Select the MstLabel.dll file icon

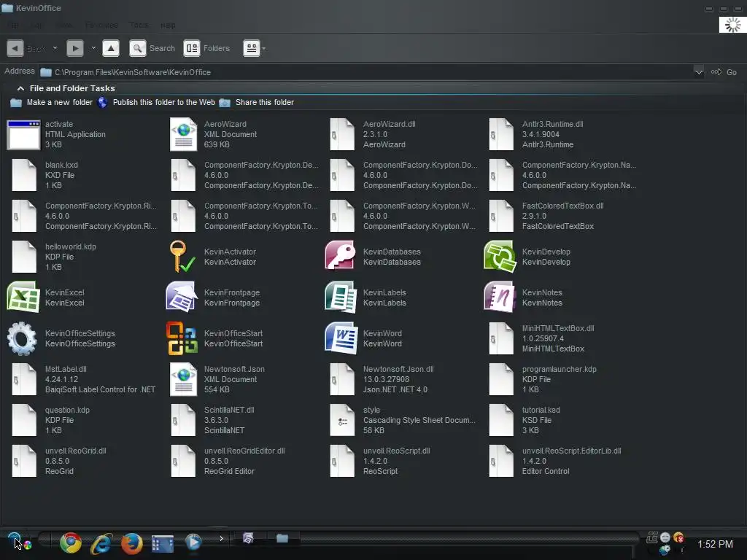click(x=24, y=379)
